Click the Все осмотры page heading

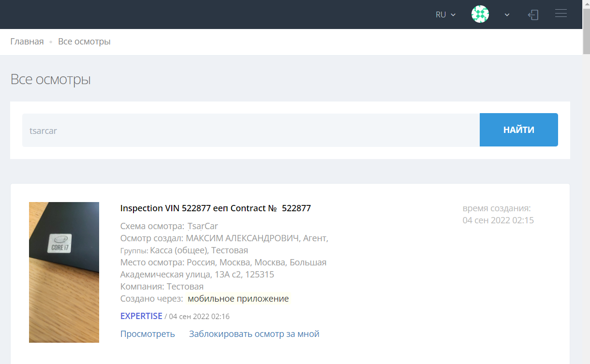tap(51, 79)
